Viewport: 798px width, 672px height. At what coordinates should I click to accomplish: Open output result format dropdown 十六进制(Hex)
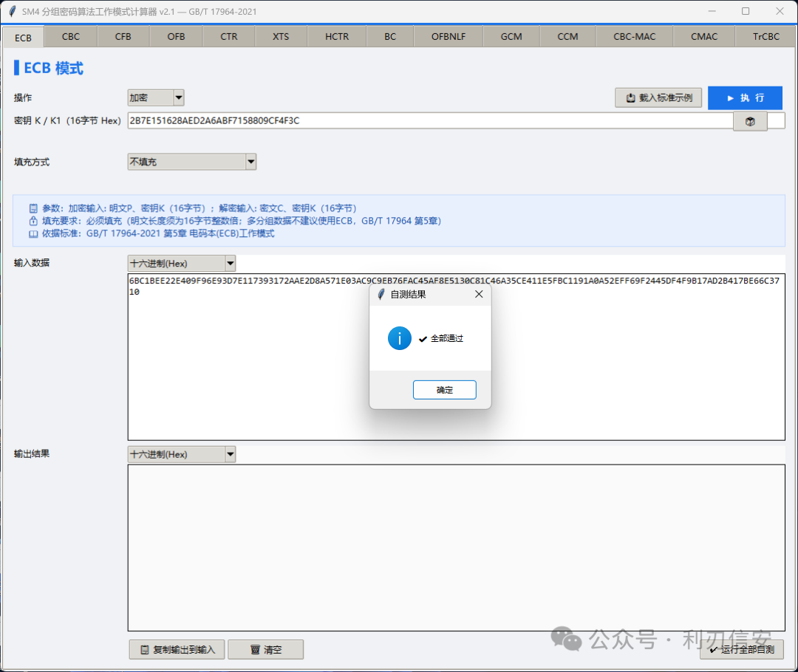click(182, 454)
